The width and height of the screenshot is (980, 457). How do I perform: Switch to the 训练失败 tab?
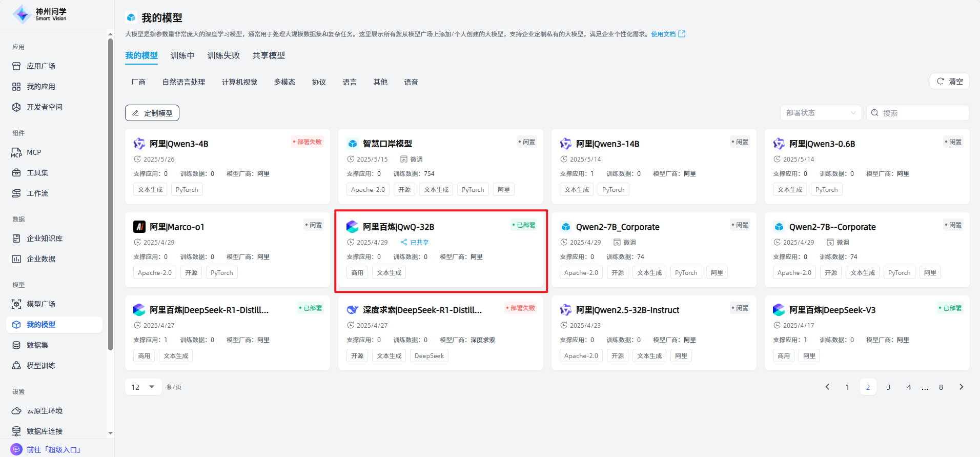(x=223, y=55)
